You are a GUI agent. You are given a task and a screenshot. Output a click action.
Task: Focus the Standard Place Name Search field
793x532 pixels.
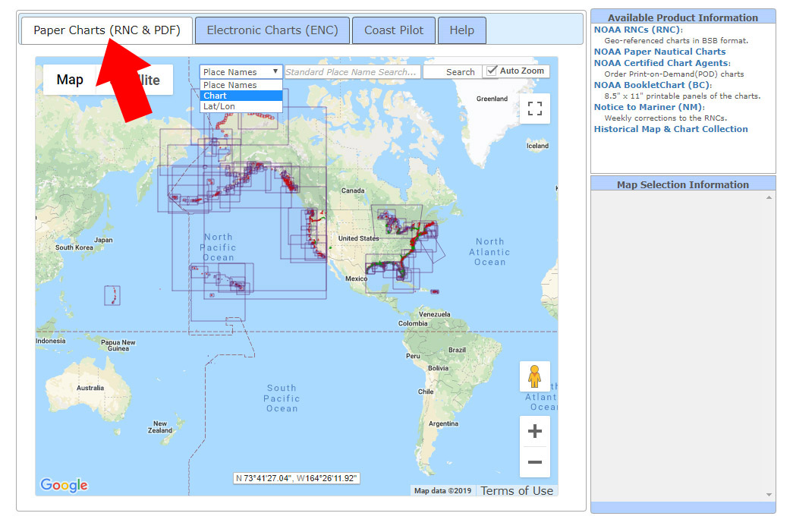[x=353, y=72]
